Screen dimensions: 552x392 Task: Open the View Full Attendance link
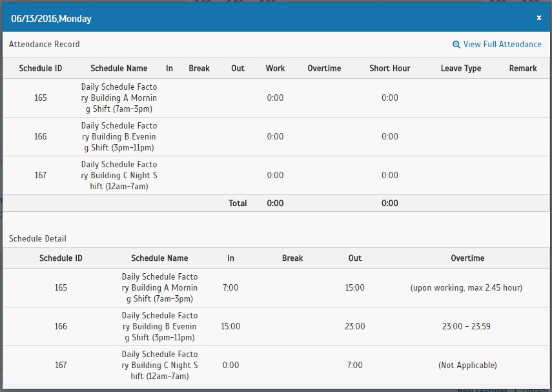[502, 44]
